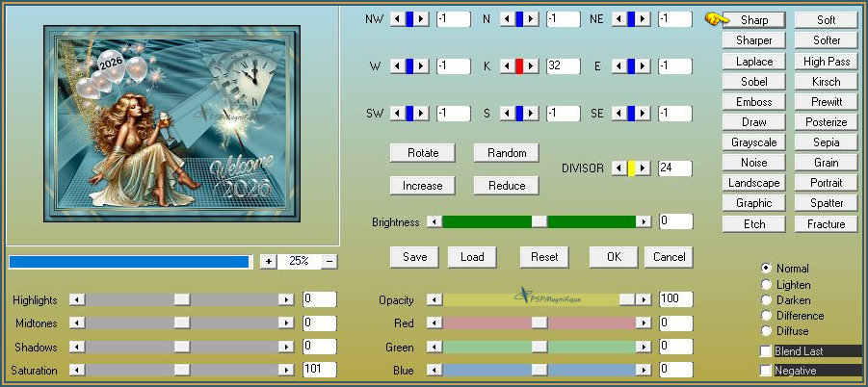
Task: Increase the NE kernel value arrow
Action: point(643,19)
